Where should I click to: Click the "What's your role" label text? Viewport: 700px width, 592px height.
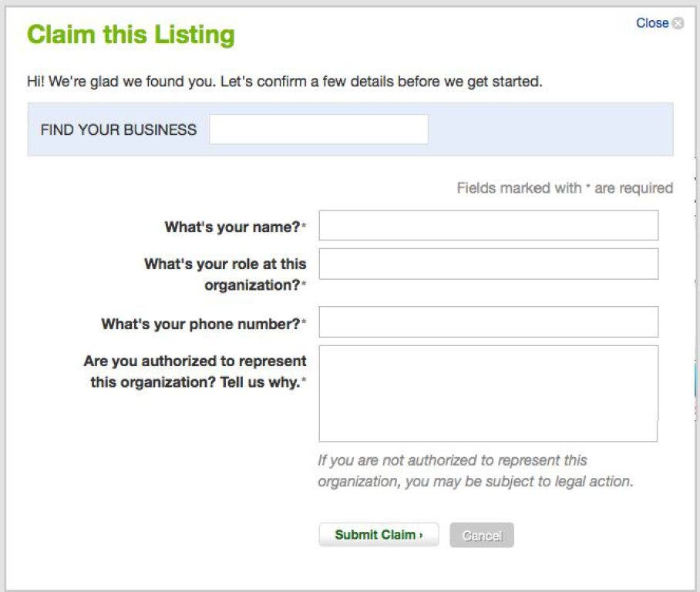(225, 264)
